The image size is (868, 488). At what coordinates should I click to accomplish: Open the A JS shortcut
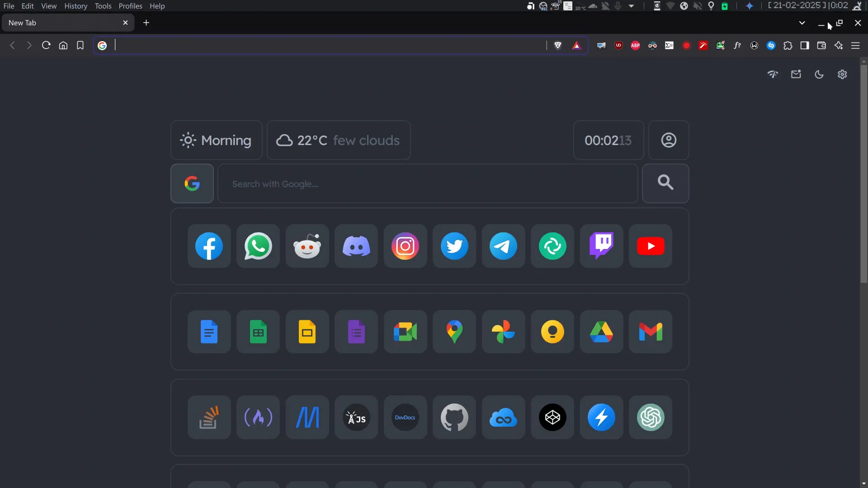click(356, 418)
